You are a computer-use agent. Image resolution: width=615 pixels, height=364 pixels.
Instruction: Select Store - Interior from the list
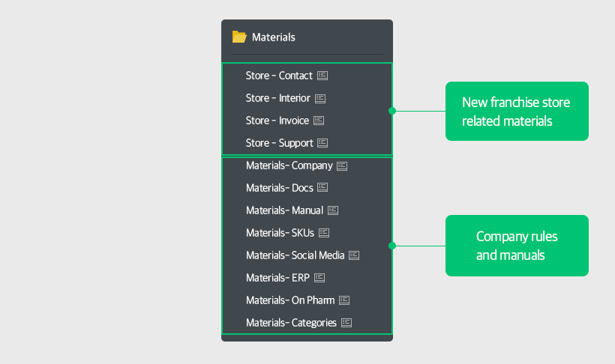[277, 98]
